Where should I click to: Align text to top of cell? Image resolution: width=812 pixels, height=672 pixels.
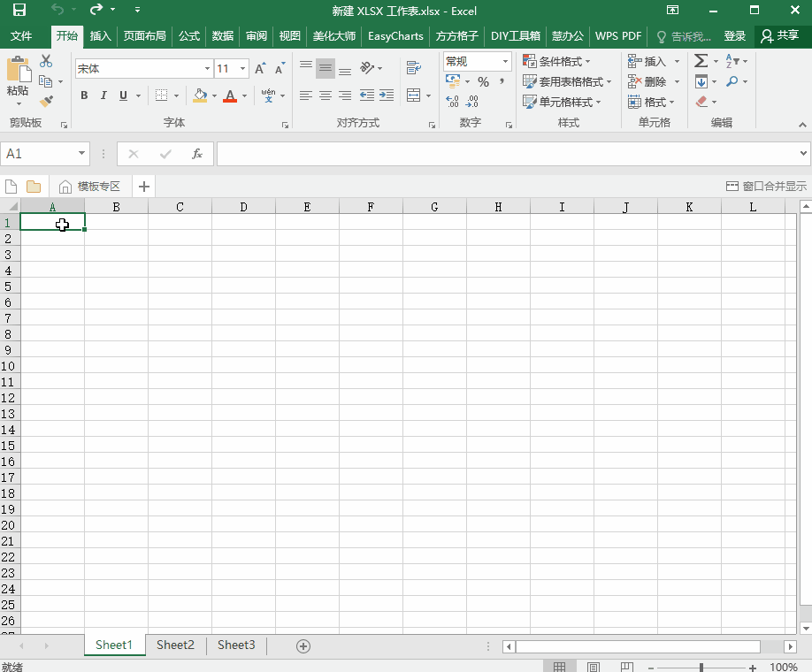(306, 68)
